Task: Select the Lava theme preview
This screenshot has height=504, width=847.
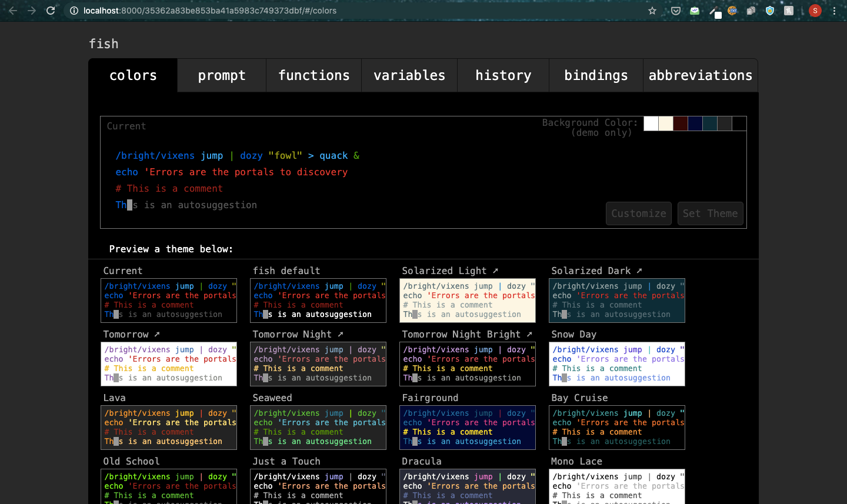Action: tap(169, 427)
